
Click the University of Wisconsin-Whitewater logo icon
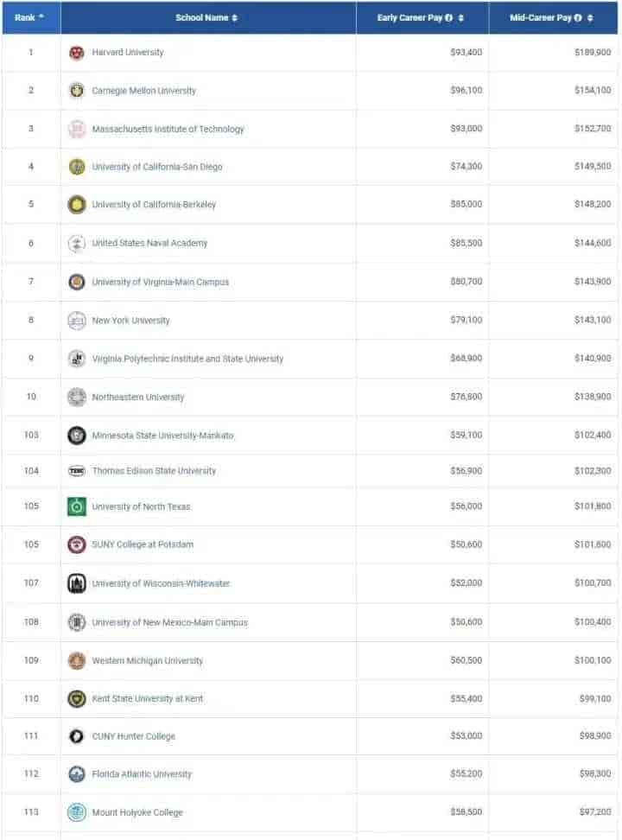pos(77,583)
